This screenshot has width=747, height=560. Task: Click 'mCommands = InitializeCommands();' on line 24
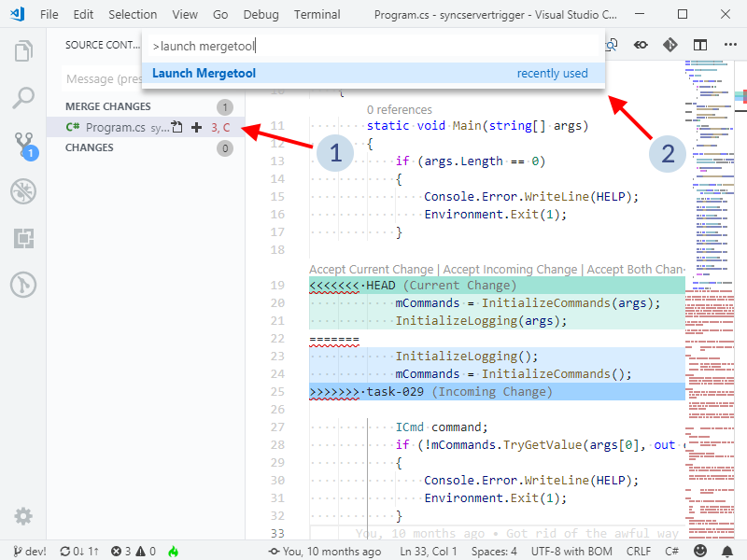pos(514,374)
